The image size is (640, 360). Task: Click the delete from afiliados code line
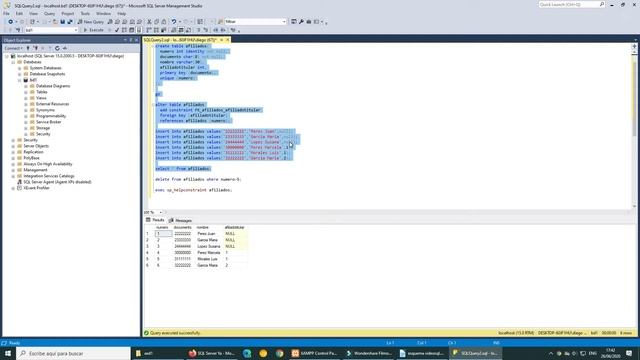point(198,179)
